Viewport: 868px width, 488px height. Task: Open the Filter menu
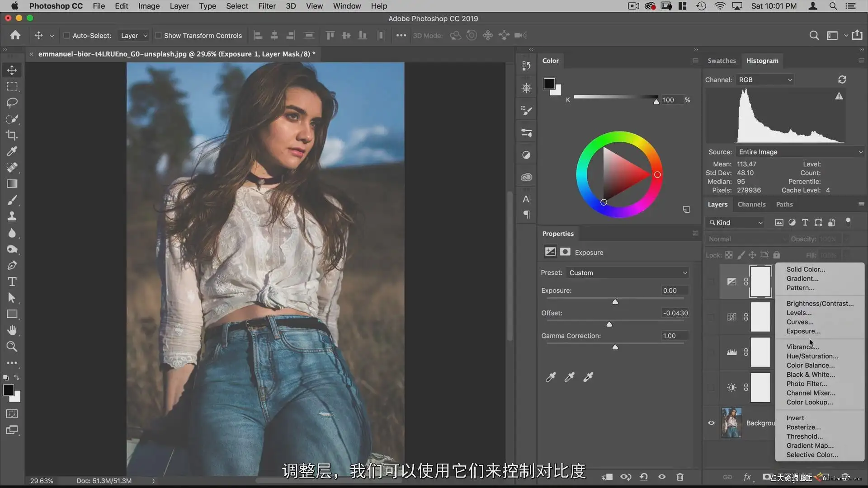pos(267,6)
